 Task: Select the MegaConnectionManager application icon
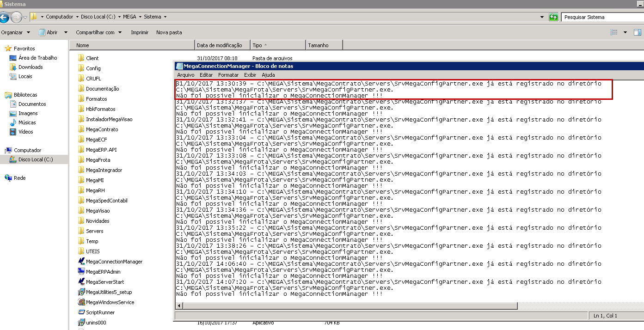(x=81, y=262)
